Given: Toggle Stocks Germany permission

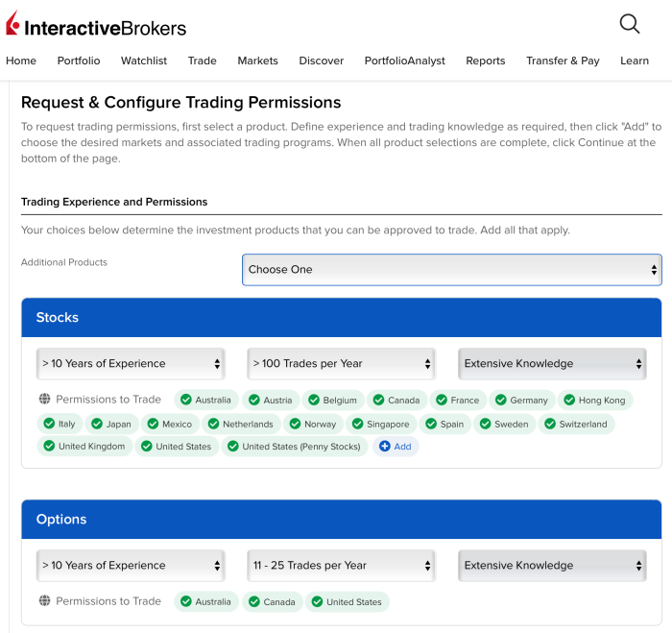Looking at the screenshot, I should (x=522, y=401).
